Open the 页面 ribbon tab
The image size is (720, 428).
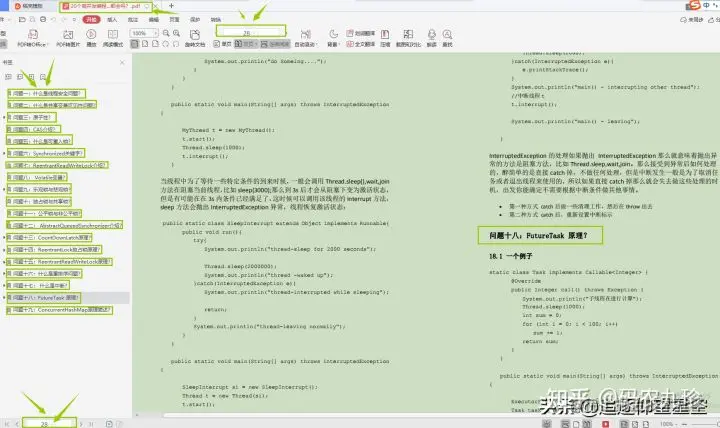click(x=174, y=20)
